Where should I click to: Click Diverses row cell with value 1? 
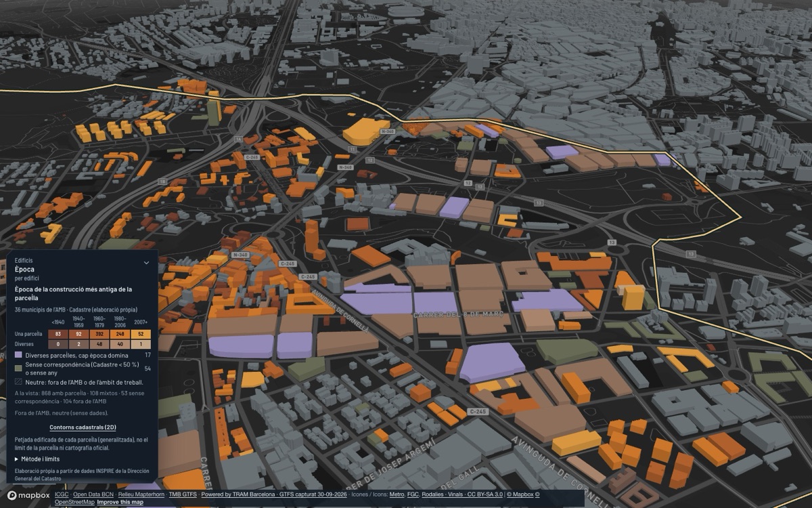click(141, 344)
